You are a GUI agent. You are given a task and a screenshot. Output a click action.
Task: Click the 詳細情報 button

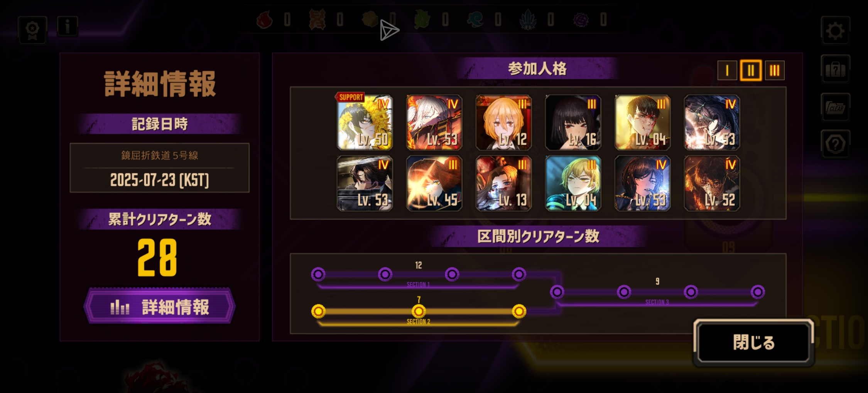tap(159, 306)
